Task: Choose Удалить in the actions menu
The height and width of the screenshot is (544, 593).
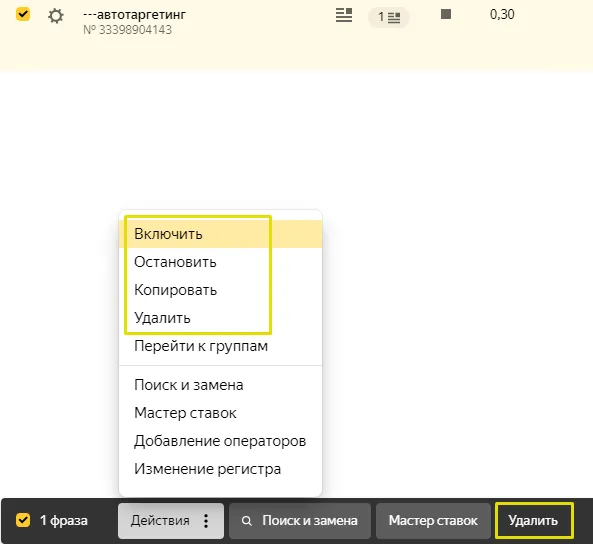Action: pyautogui.click(x=220, y=318)
